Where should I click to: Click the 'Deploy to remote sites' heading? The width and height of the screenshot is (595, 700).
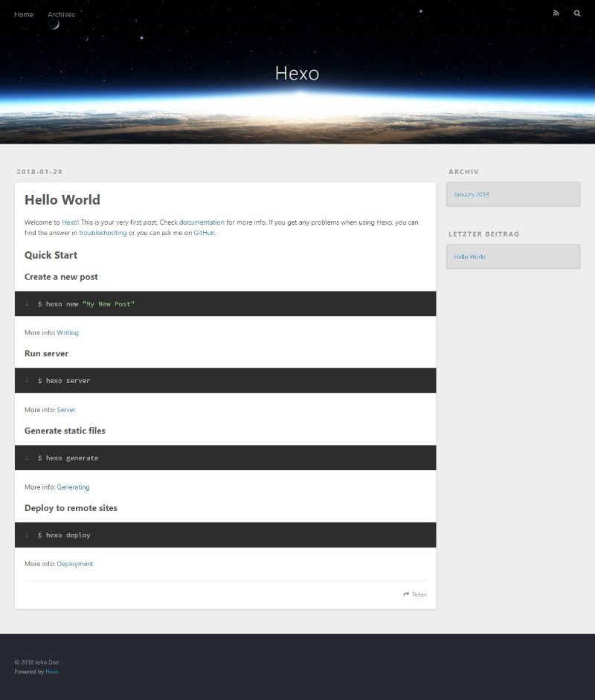pos(71,508)
